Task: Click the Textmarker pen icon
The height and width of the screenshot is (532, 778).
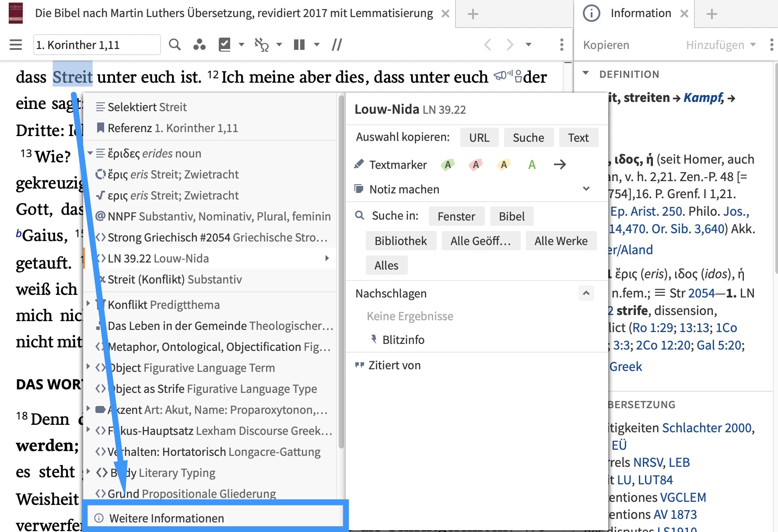Action: pyautogui.click(x=359, y=164)
